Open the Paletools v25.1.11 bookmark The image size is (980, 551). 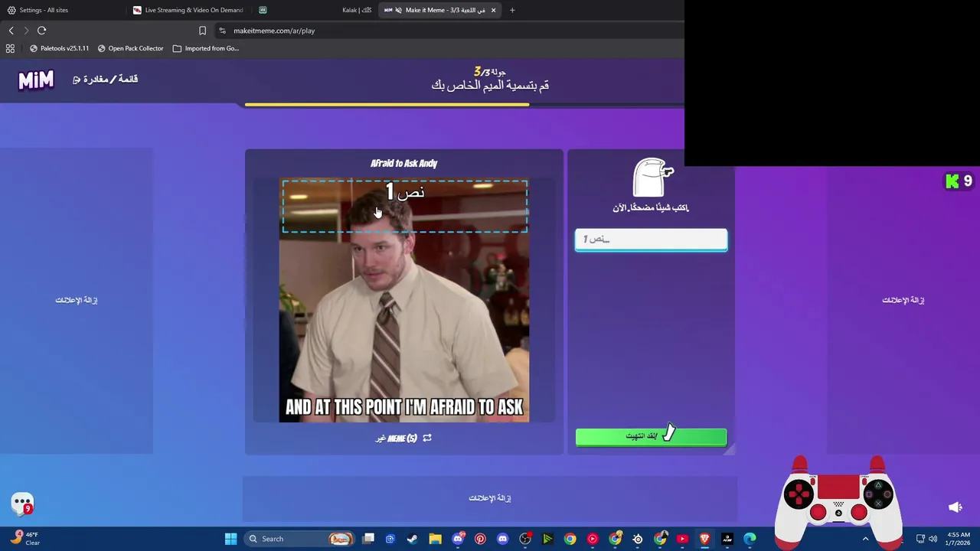coord(60,48)
